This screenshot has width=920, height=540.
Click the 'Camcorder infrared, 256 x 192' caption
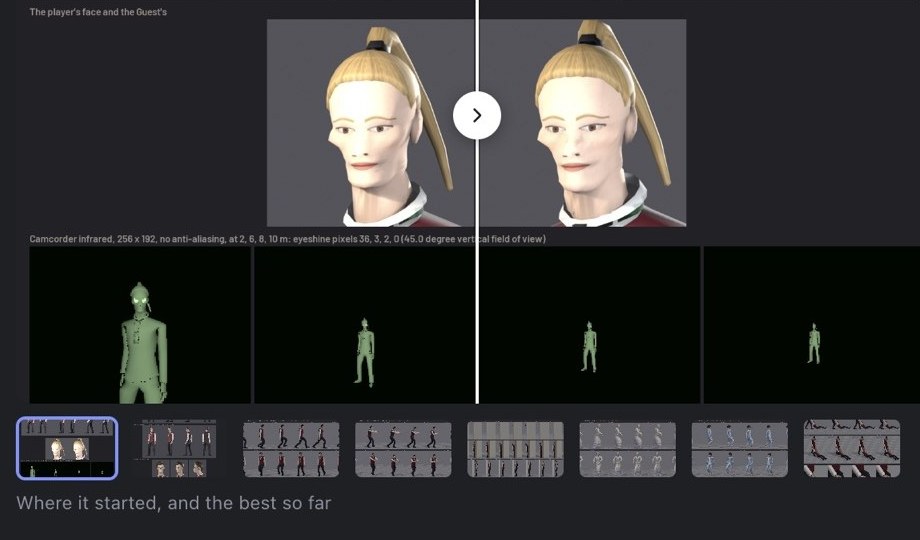pos(288,239)
